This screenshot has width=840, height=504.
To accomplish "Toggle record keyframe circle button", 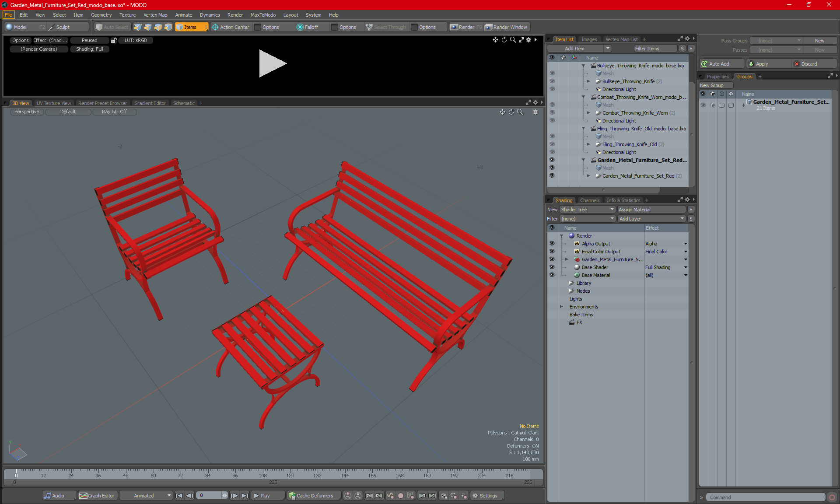I will [x=400, y=496].
